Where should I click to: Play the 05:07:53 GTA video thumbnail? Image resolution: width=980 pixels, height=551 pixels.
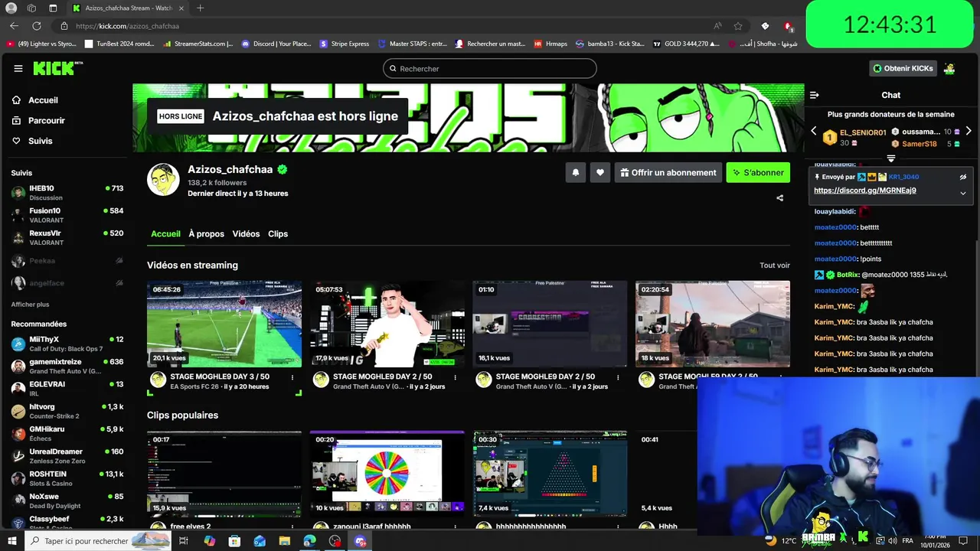coord(387,324)
